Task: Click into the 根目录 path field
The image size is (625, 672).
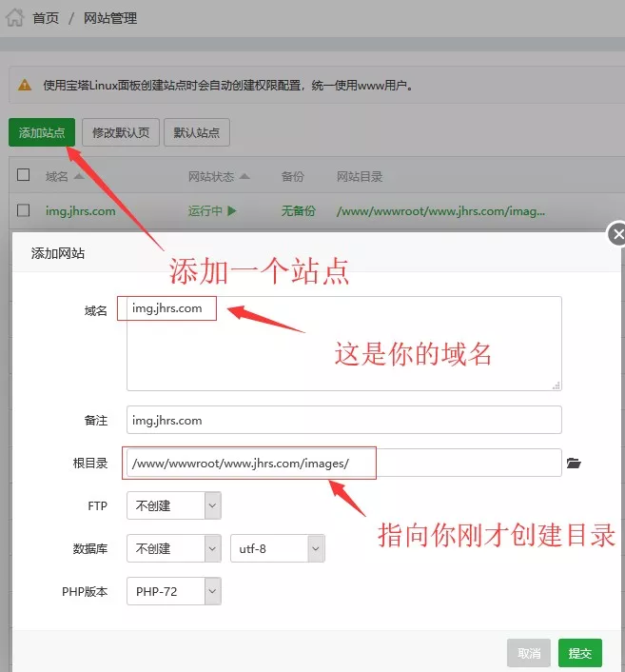Action: tap(344, 463)
